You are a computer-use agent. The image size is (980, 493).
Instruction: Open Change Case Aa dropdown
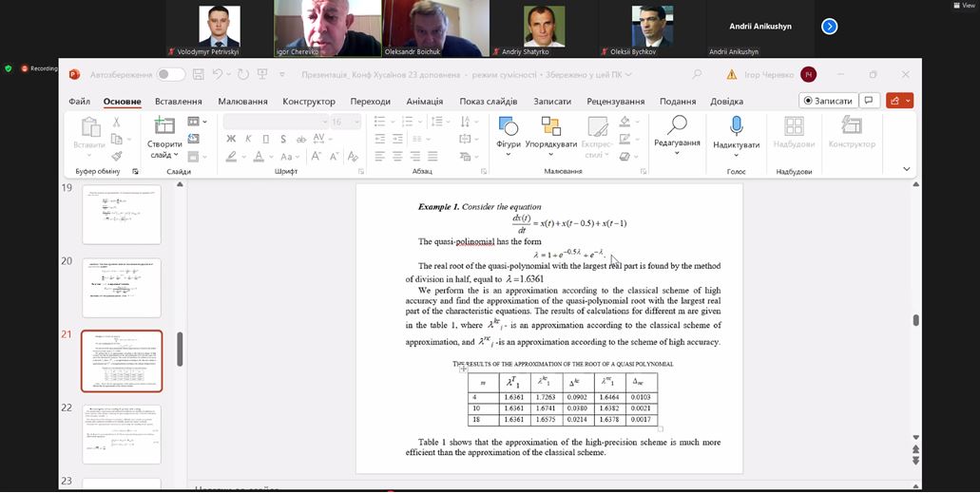289,156
